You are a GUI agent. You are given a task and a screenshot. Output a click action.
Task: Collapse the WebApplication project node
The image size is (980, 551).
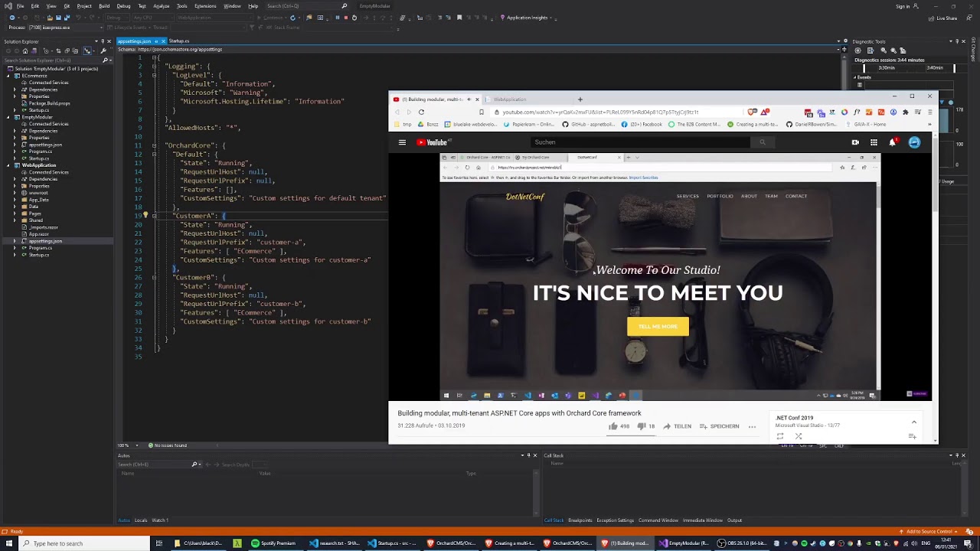click(x=8, y=165)
